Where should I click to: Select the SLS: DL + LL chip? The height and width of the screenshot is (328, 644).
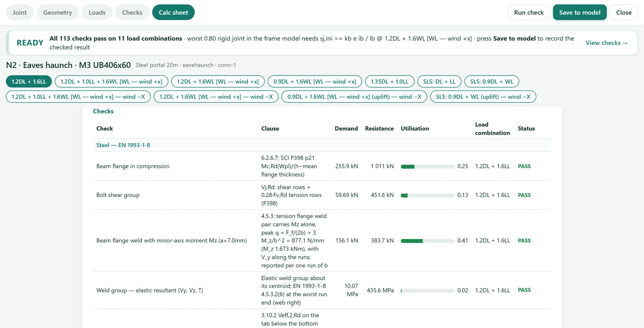click(439, 82)
